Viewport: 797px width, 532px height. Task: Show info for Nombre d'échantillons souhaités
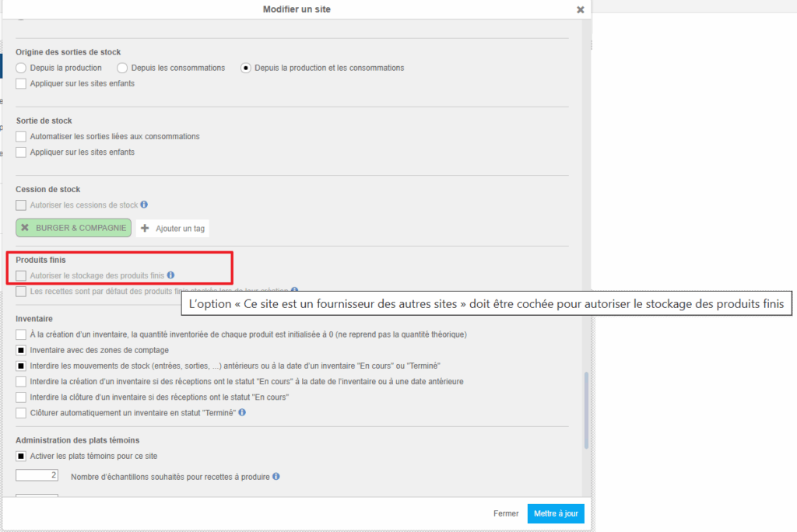(276, 476)
